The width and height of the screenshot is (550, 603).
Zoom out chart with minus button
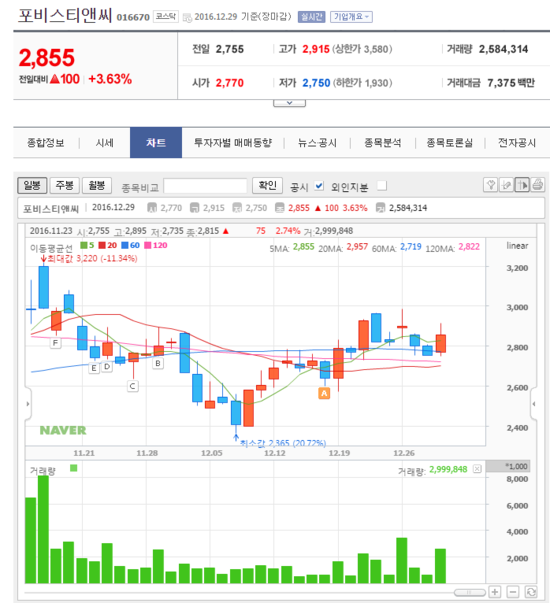point(513,592)
